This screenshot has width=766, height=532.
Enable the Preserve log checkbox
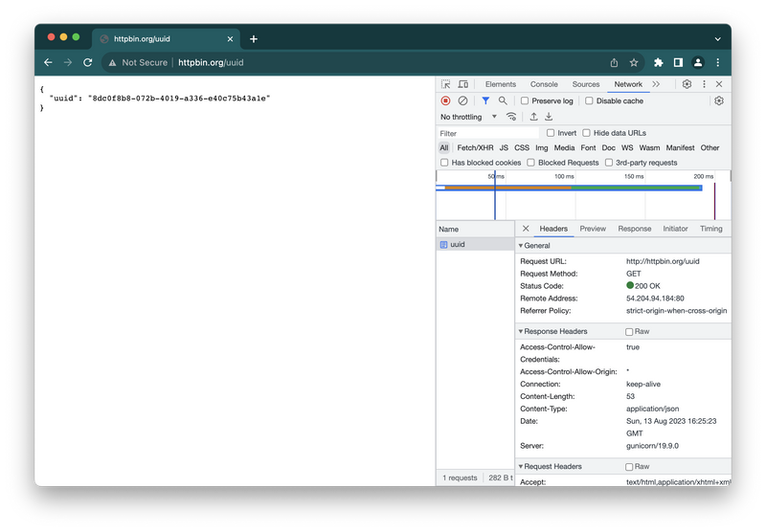[525, 100]
